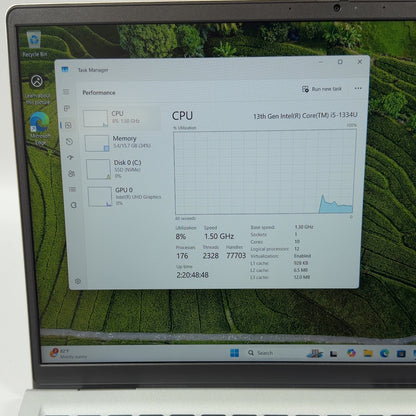Click the Virtualization Enabled value
The image size is (416, 416).
pos(302,256)
